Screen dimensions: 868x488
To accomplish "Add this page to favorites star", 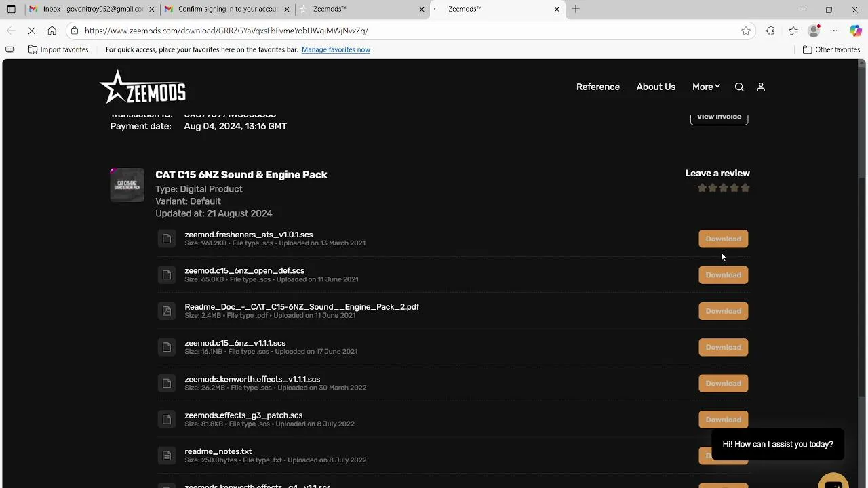I will point(746,30).
